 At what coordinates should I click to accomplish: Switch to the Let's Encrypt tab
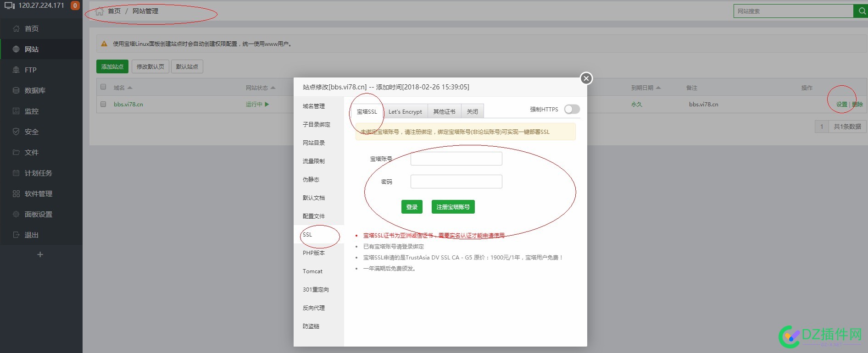405,111
